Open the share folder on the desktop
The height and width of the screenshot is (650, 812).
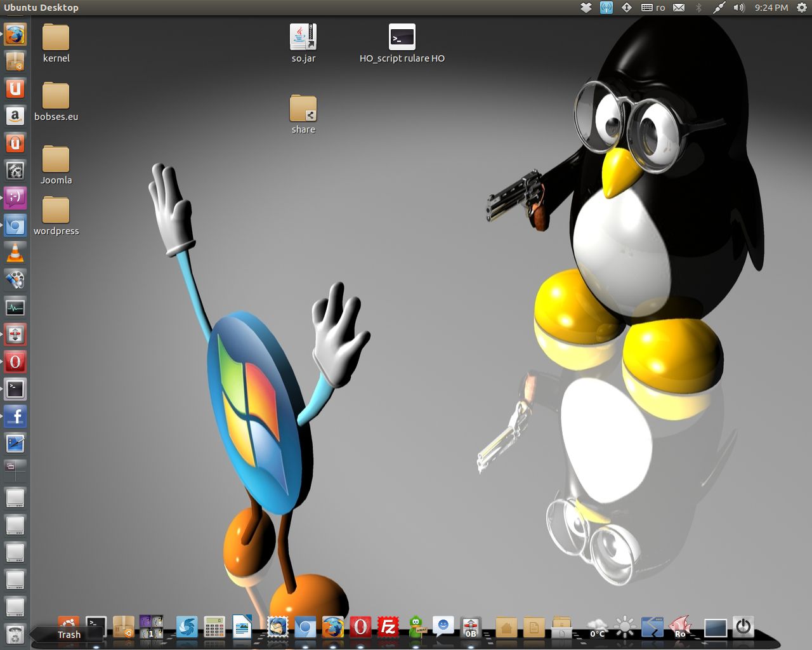coord(303,109)
